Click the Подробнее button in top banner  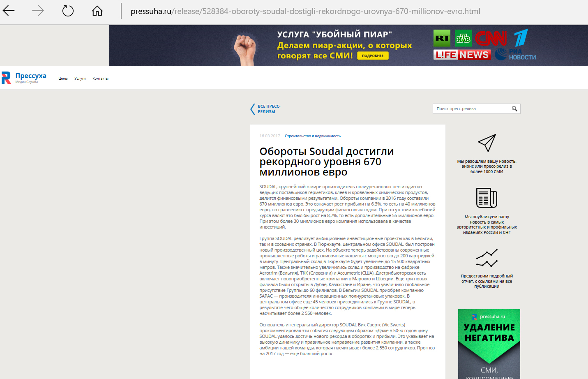point(373,55)
